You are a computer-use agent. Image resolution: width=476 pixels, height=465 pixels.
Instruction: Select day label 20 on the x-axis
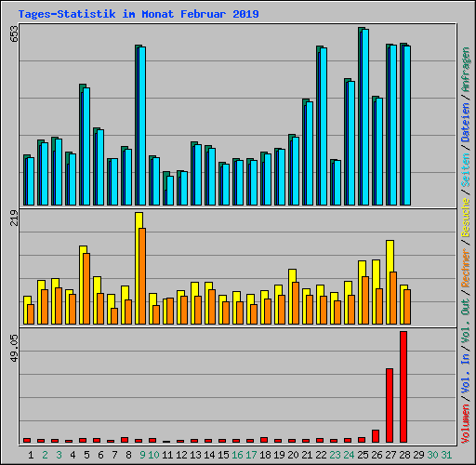click(x=293, y=455)
